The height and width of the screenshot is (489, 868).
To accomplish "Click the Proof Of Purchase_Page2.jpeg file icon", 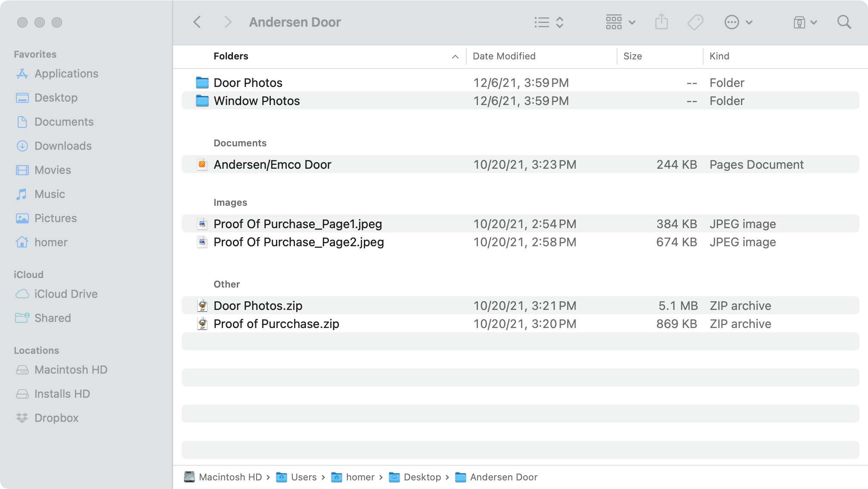I will pyautogui.click(x=202, y=241).
